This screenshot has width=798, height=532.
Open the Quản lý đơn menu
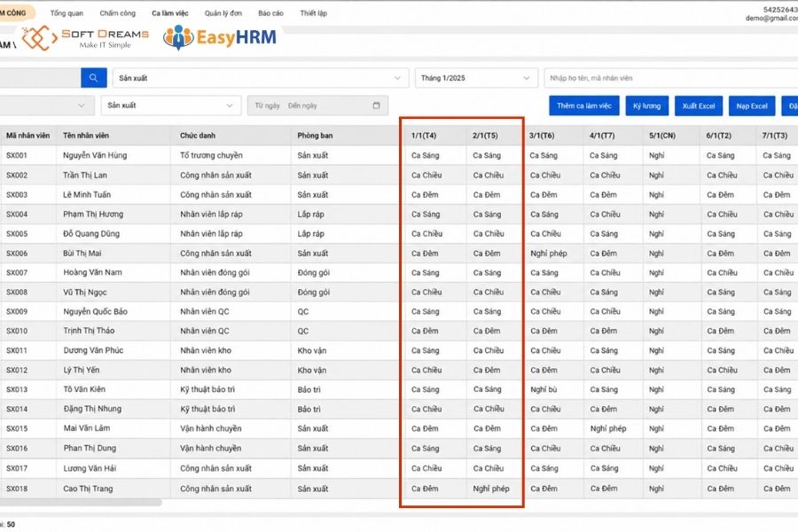tap(223, 13)
